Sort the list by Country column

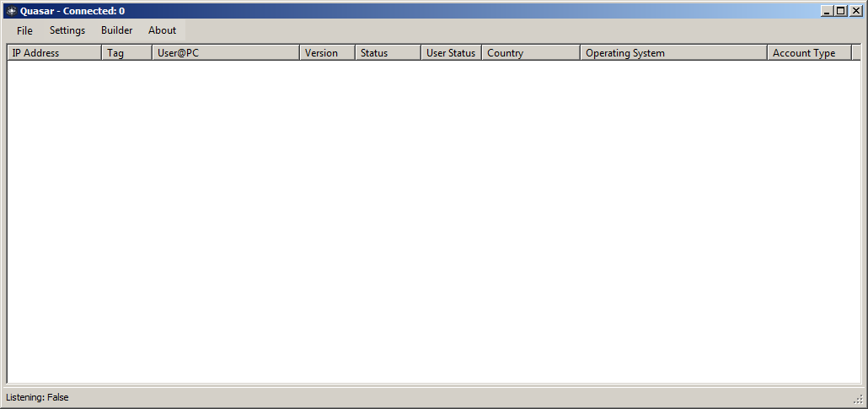531,53
